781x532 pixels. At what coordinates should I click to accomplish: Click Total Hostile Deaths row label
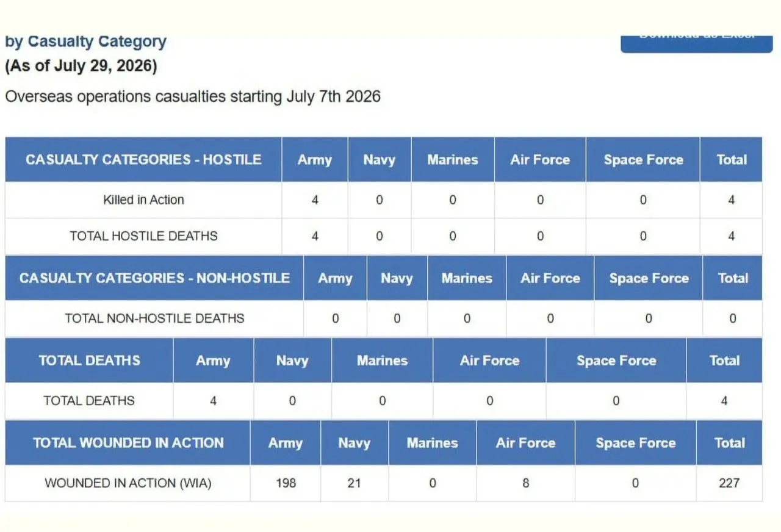point(143,236)
